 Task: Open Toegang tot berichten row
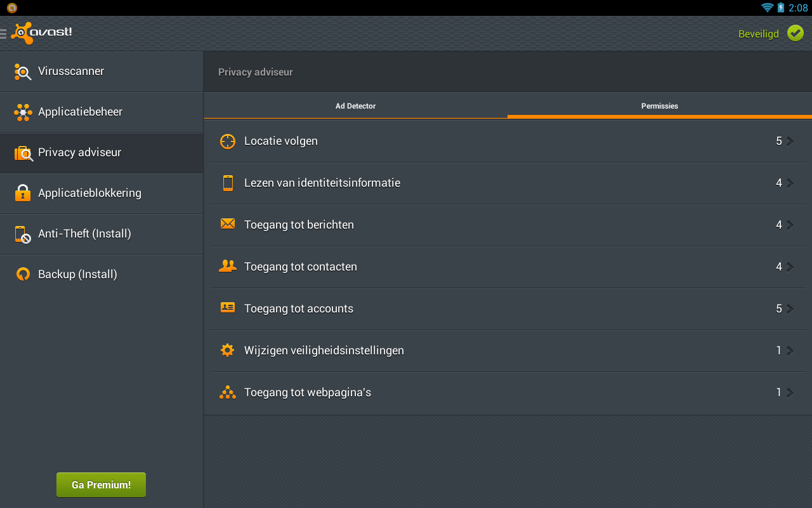(507, 225)
